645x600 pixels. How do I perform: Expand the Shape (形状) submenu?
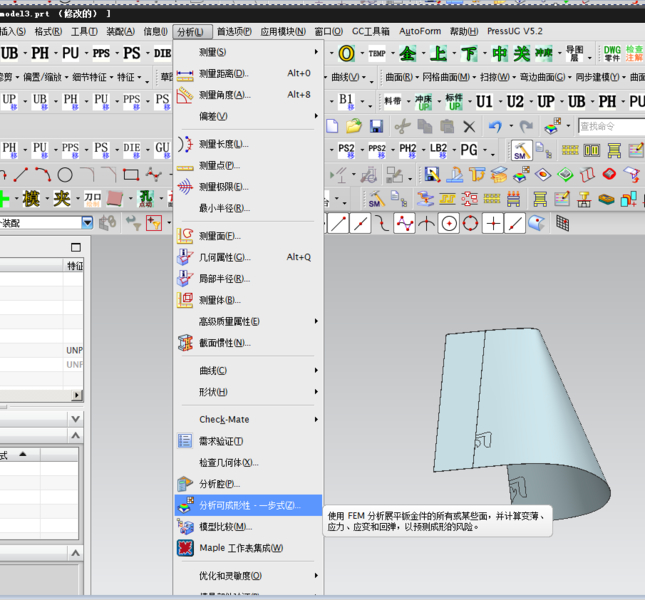248,392
